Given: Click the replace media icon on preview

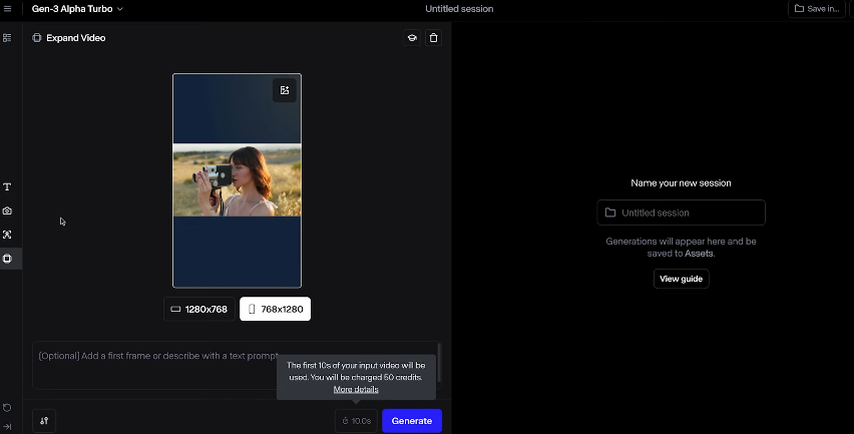Looking at the screenshot, I should [x=284, y=90].
